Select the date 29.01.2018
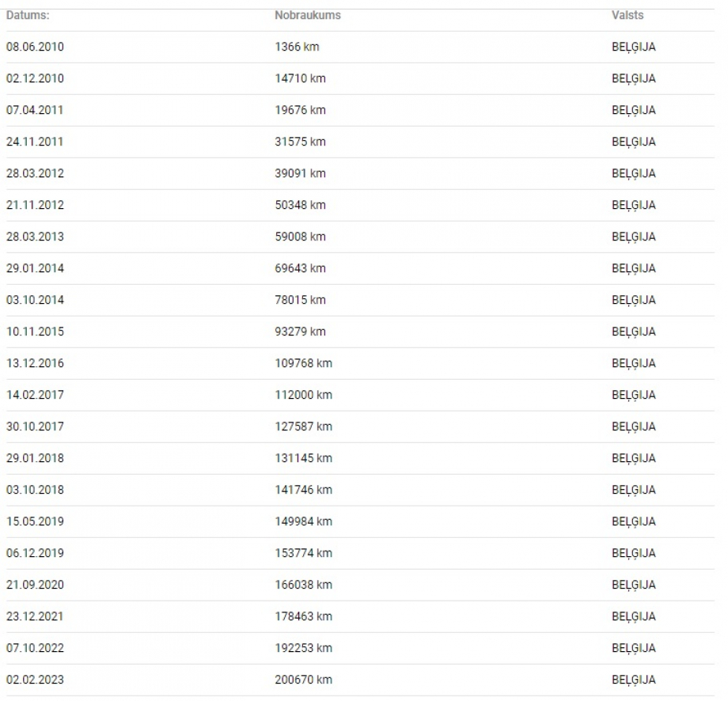This screenshot has width=728, height=701. coord(35,458)
